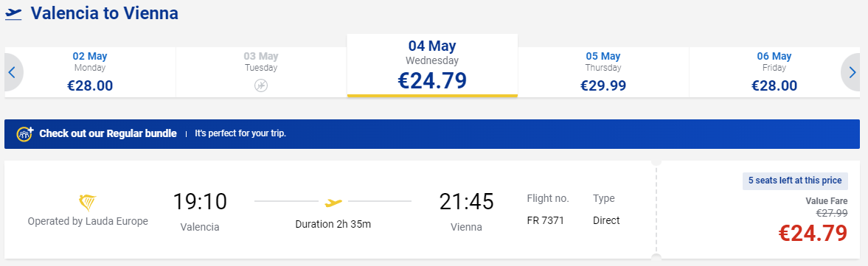Select the 04 May Wednesday date tab
Viewport: 868px width, 266px height.
pyautogui.click(x=432, y=66)
